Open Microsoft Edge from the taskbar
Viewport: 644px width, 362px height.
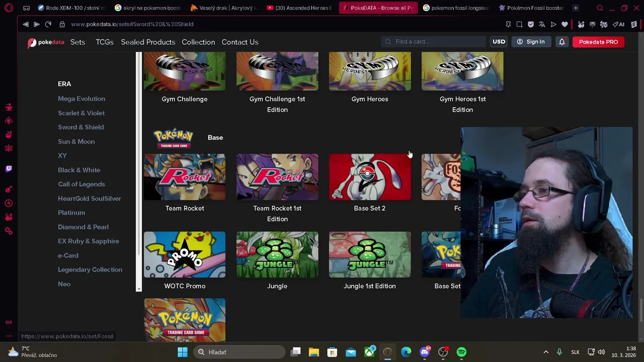(406, 352)
